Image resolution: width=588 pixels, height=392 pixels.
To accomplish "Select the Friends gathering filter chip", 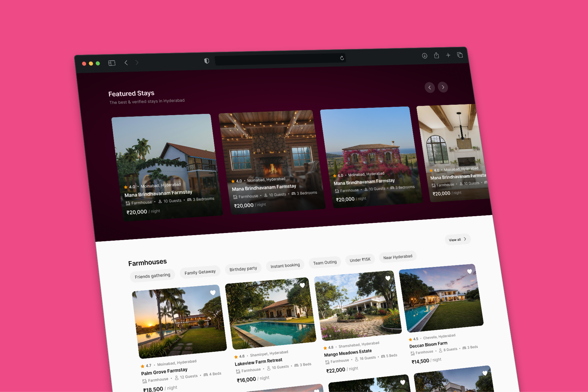I will tap(152, 276).
